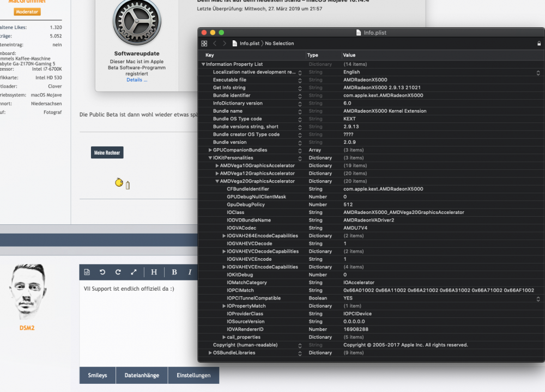Collapse Information Property List root
This screenshot has width=545, height=392.
click(x=203, y=64)
